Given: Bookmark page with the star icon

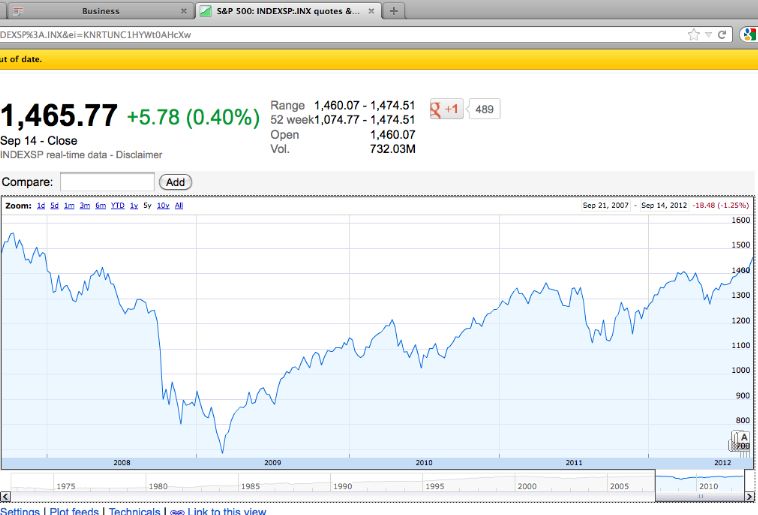Looking at the screenshot, I should click(x=694, y=34).
